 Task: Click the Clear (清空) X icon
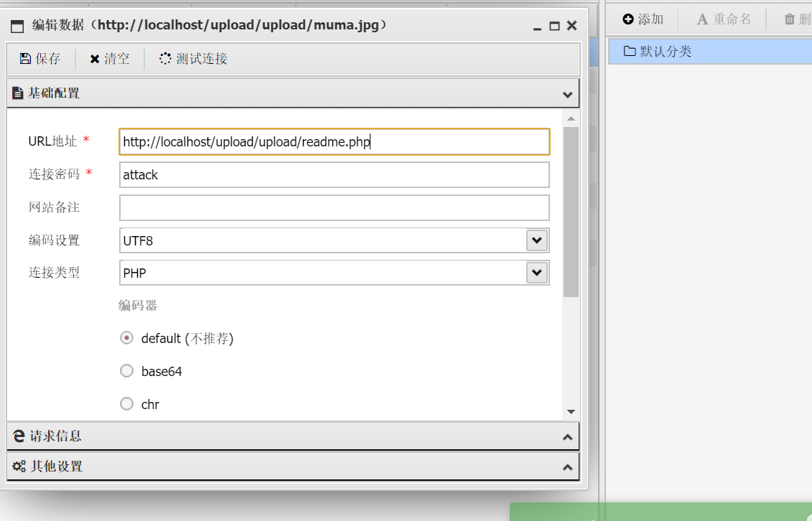pyautogui.click(x=95, y=59)
